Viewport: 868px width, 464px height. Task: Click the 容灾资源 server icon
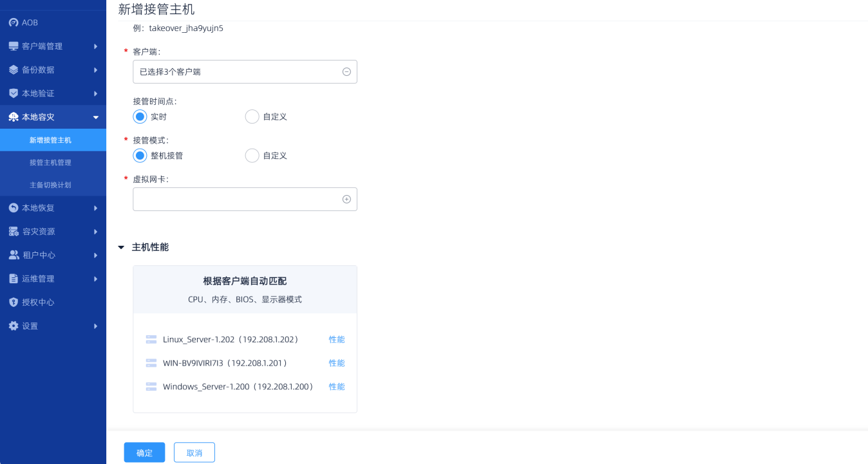pos(14,232)
